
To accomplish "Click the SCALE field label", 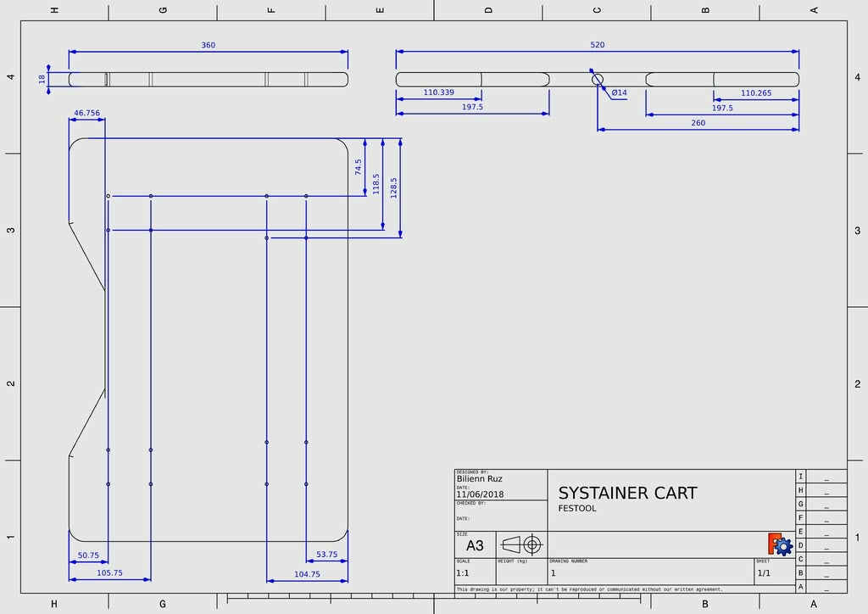I will pyautogui.click(x=463, y=561).
